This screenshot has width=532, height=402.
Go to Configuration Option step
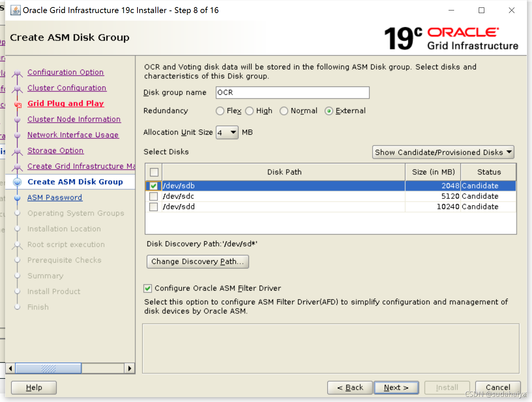click(66, 72)
